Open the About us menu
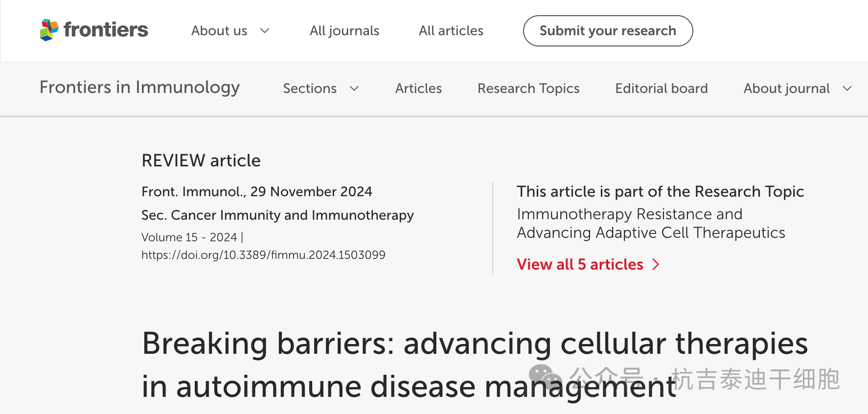Screen dimensions: 868x414 (x=219, y=31)
